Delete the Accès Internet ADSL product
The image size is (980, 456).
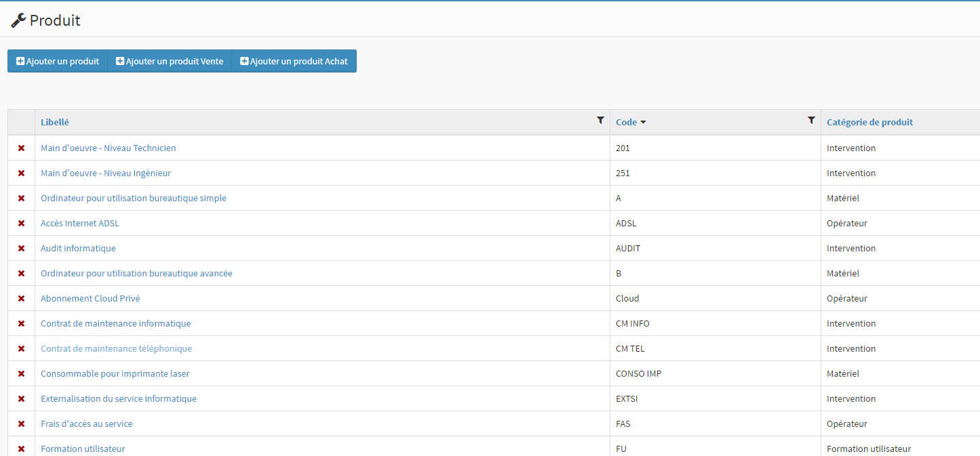pyautogui.click(x=21, y=223)
